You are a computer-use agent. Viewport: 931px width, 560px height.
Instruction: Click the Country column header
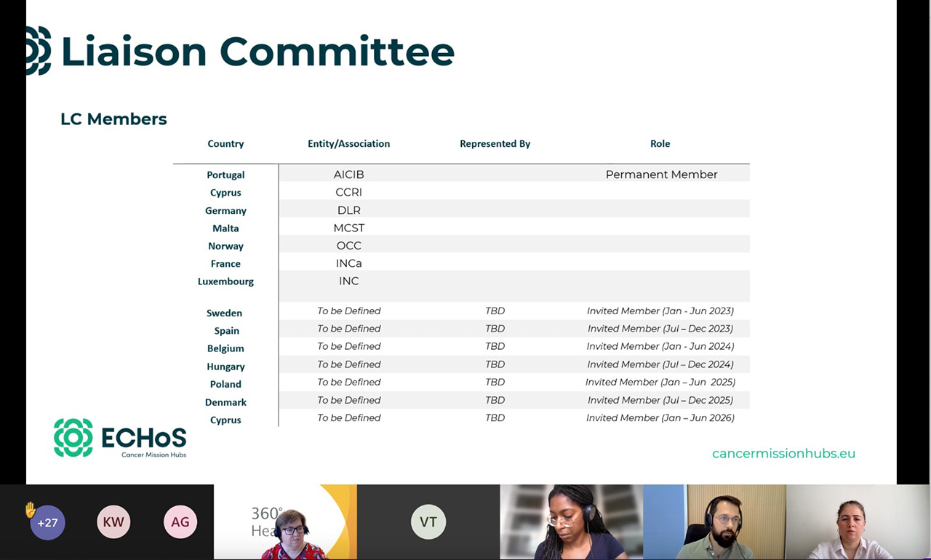click(225, 144)
